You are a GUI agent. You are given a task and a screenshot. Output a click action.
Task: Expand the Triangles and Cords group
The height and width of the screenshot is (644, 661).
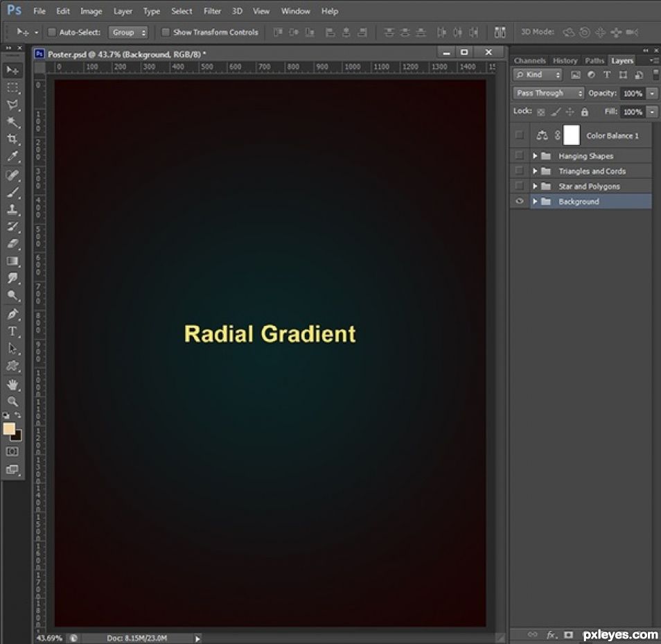[534, 171]
